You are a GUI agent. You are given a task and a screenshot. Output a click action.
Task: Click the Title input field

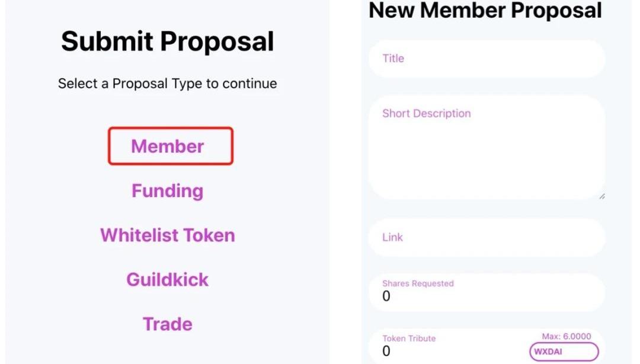pos(486,59)
